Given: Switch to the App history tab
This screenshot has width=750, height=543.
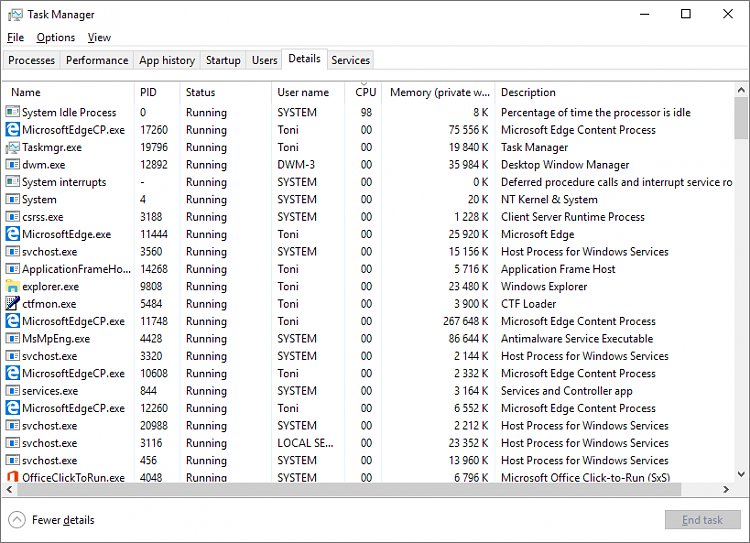Looking at the screenshot, I should click(x=167, y=60).
